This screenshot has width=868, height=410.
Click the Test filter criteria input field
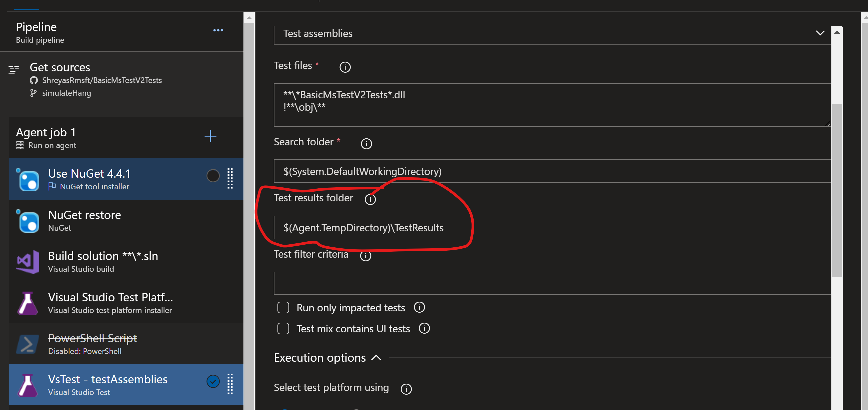tap(552, 283)
